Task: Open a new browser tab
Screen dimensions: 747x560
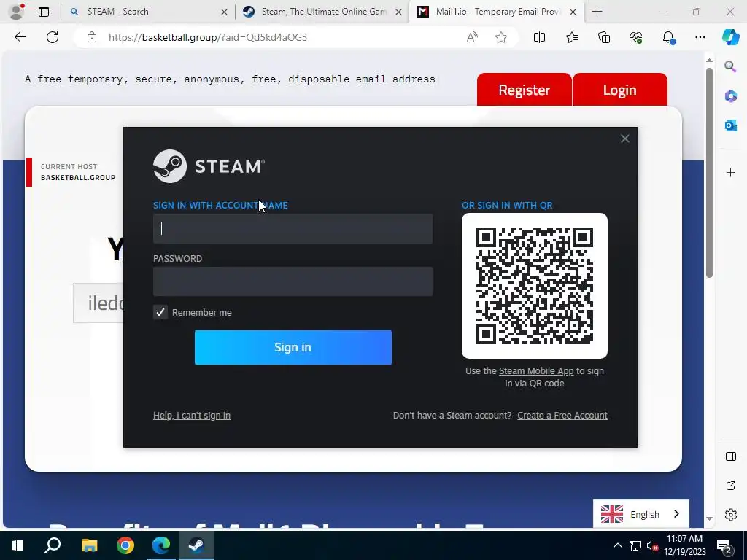Action: [597, 12]
